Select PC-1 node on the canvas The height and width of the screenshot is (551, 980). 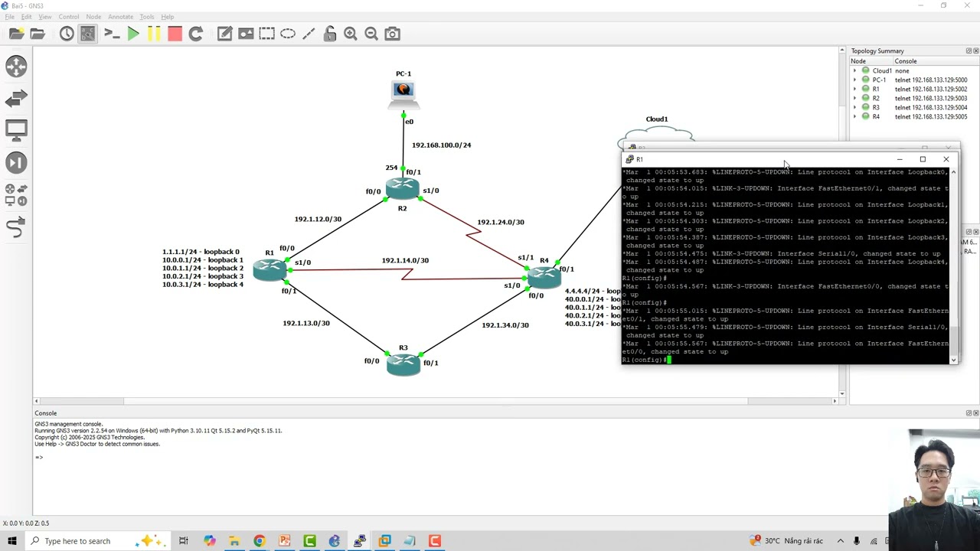(x=403, y=93)
